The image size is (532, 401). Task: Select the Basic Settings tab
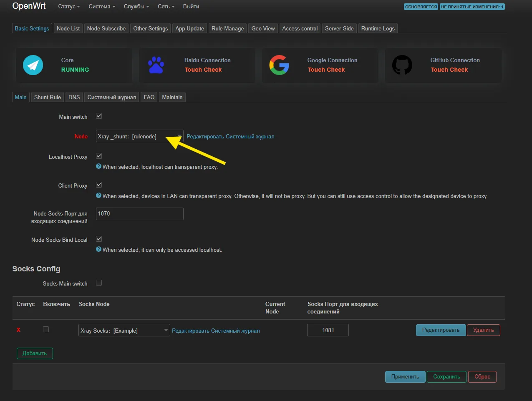click(32, 28)
